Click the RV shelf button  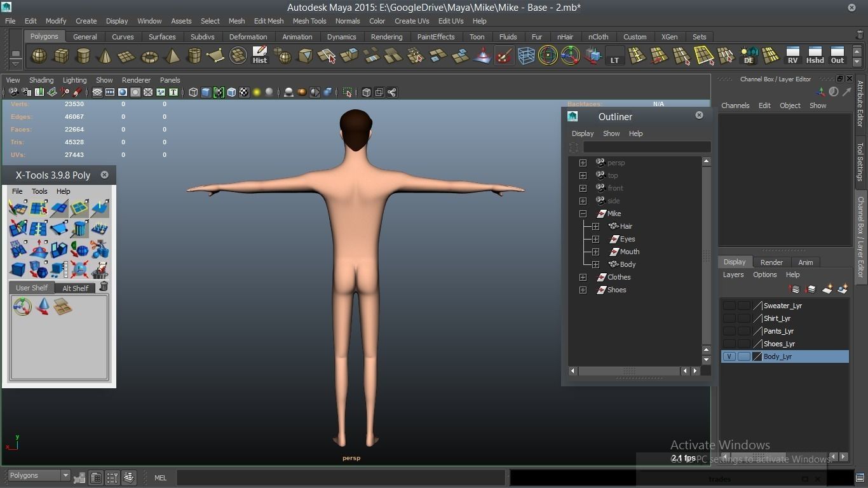pos(792,56)
